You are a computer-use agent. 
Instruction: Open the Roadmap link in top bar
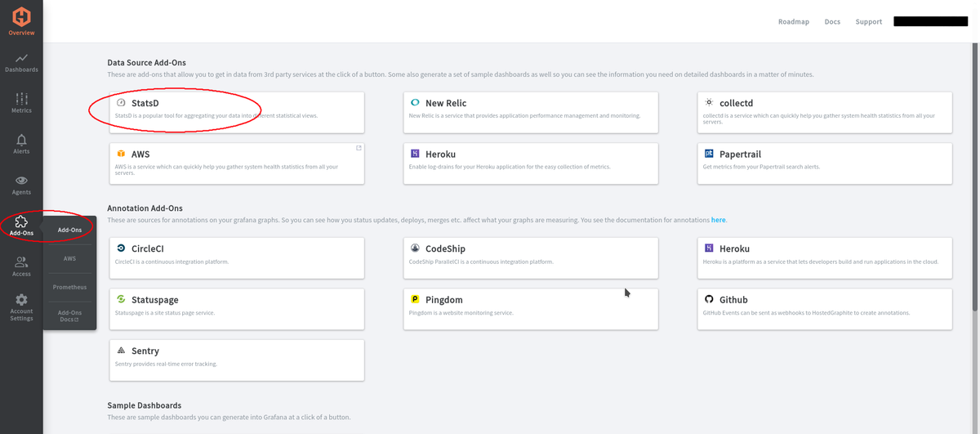tap(793, 21)
